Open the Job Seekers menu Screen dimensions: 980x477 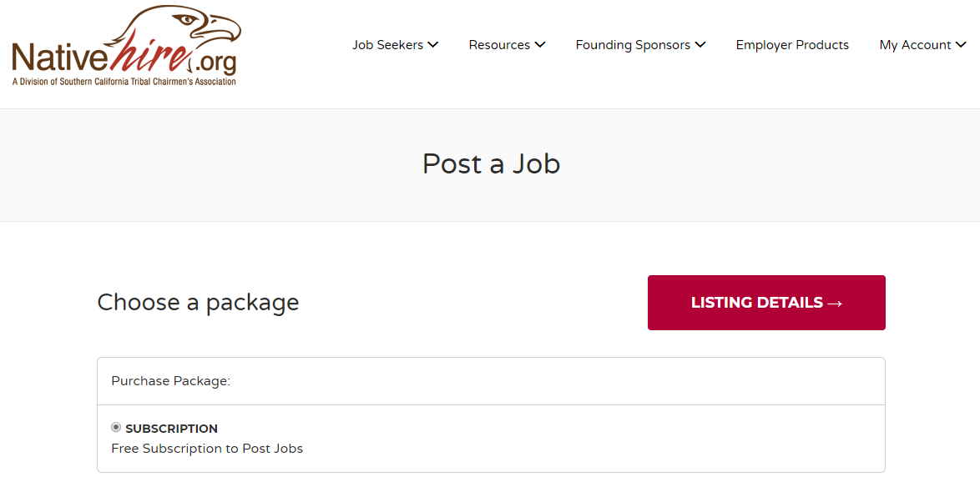[x=395, y=45]
